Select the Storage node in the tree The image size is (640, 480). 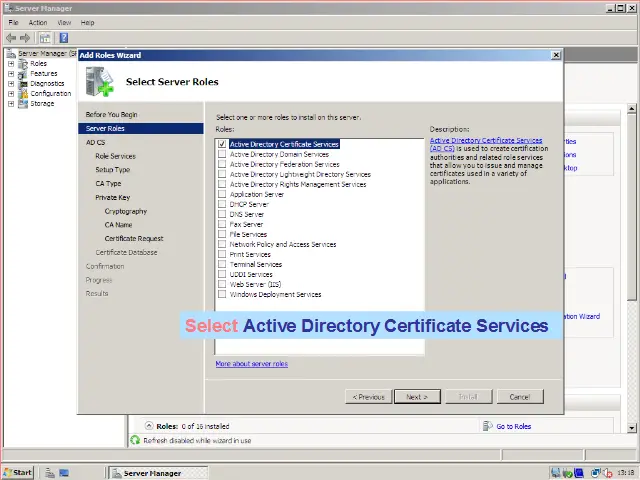coord(42,104)
